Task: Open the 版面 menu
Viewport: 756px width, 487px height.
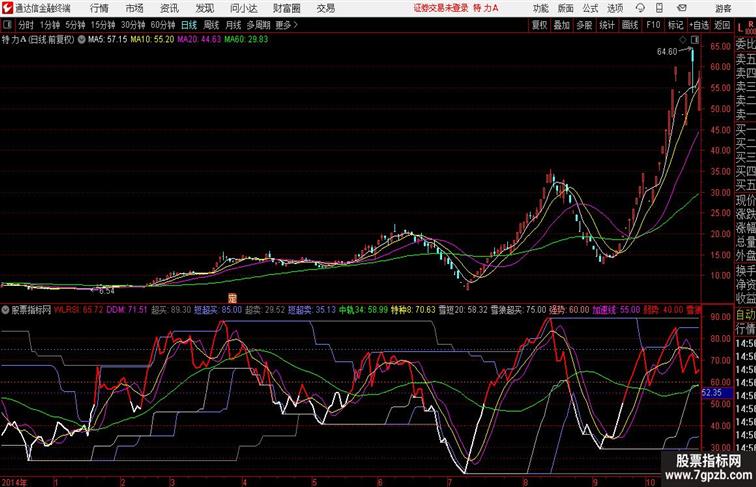Action: point(566,8)
